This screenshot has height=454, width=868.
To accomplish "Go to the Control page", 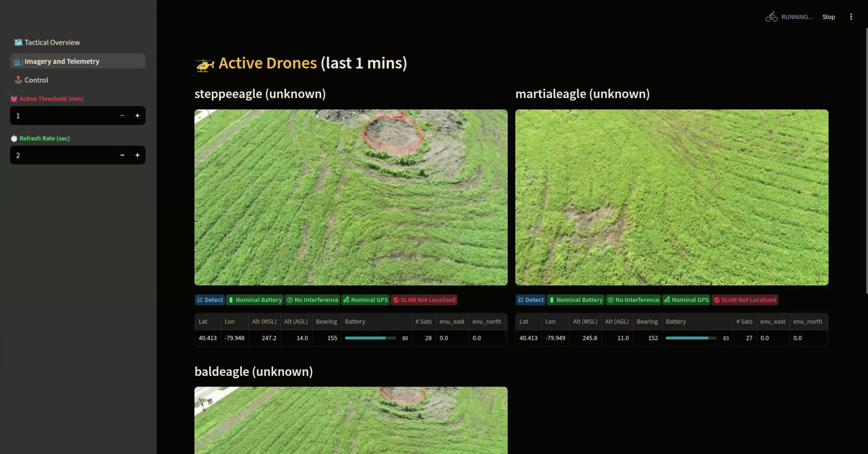I will click(x=36, y=80).
